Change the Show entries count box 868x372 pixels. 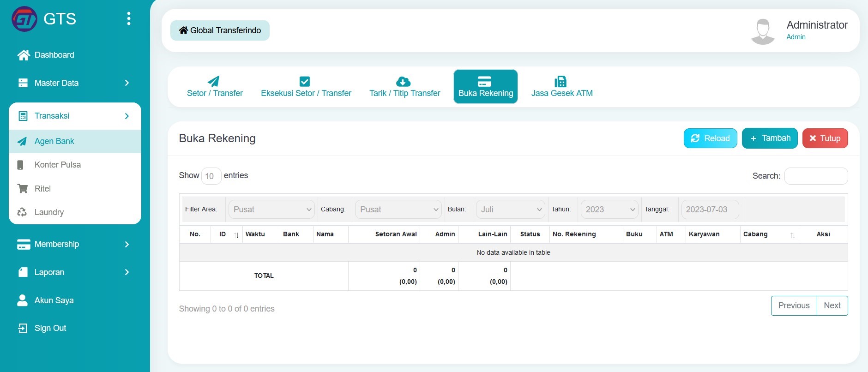pyautogui.click(x=211, y=176)
